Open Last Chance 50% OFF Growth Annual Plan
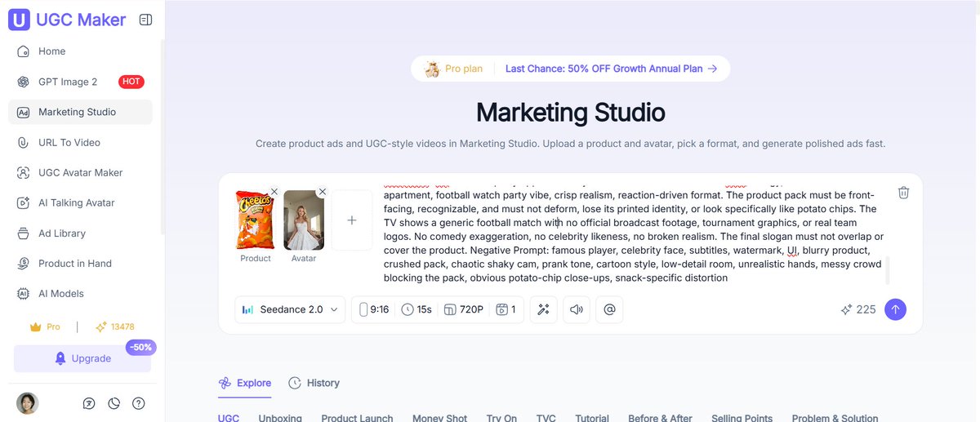The width and height of the screenshot is (980, 422). (x=611, y=69)
